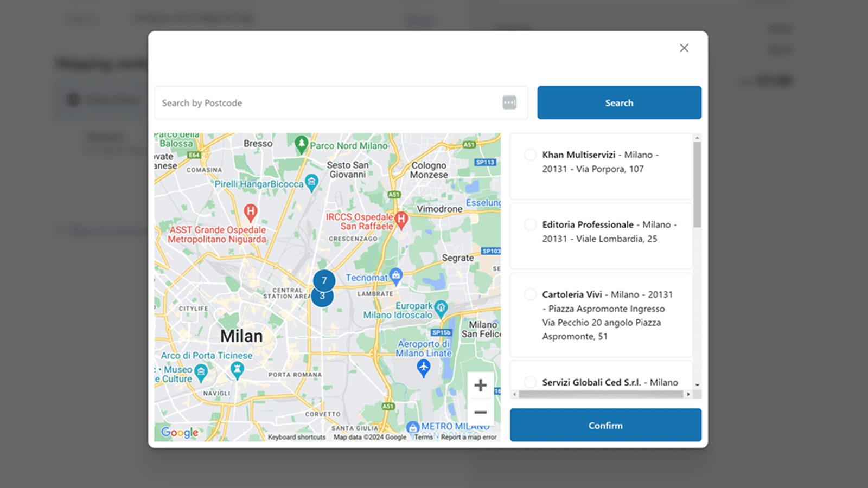This screenshot has height=488, width=868.
Task: Click the map cluster marker labeled 7
Action: (324, 280)
